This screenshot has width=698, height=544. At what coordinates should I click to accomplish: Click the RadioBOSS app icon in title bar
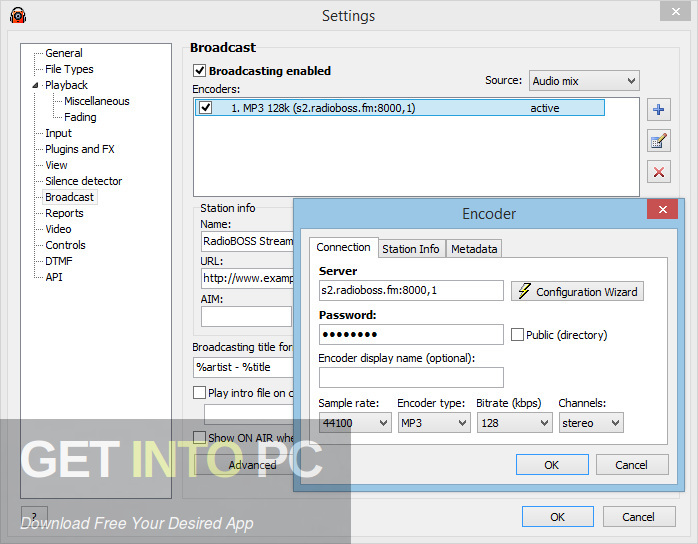pos(18,15)
